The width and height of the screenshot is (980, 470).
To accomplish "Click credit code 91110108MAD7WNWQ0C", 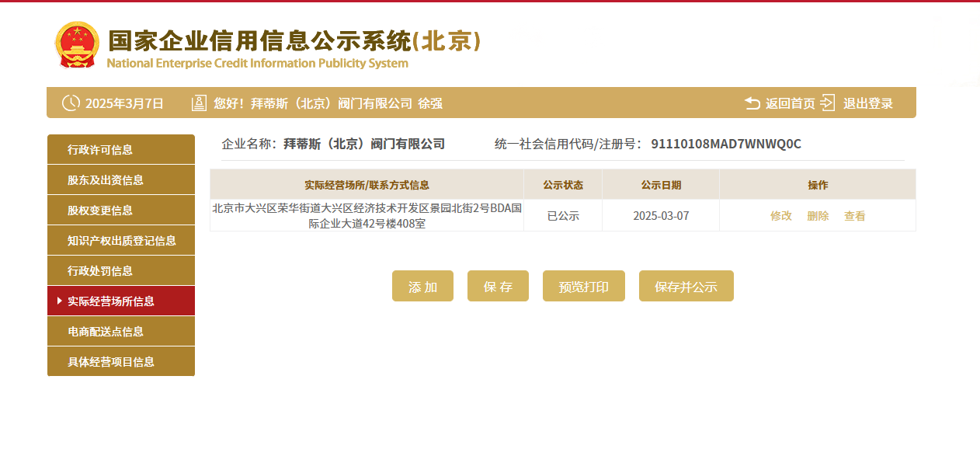I will tap(726, 144).
